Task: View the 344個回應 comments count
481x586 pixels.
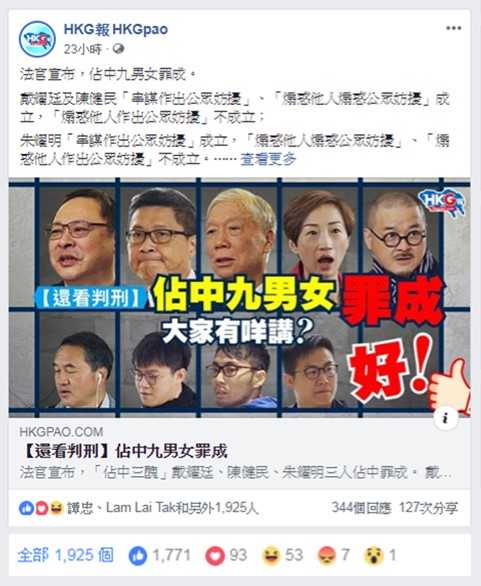Action: tap(361, 508)
